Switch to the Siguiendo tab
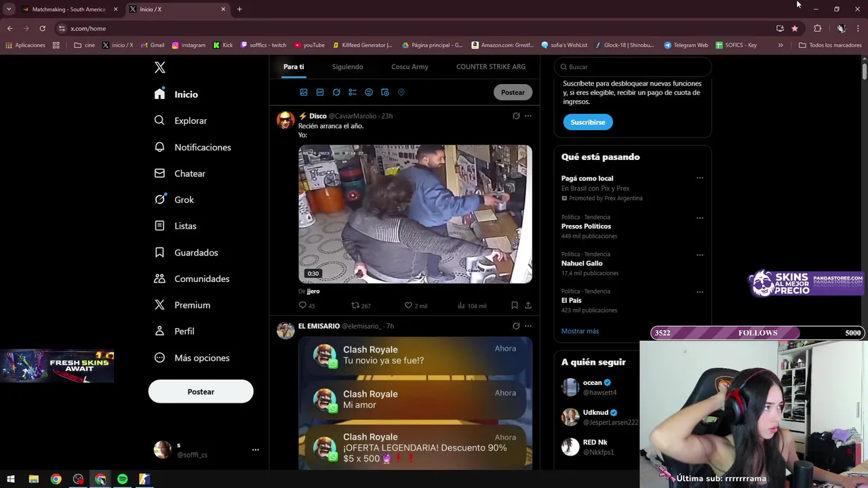 [x=347, y=66]
